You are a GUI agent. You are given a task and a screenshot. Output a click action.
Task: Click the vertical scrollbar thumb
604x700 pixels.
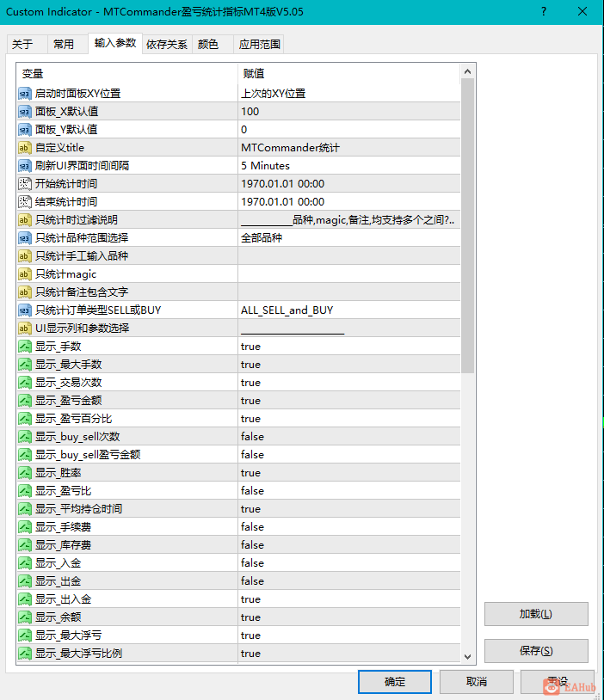click(x=468, y=225)
